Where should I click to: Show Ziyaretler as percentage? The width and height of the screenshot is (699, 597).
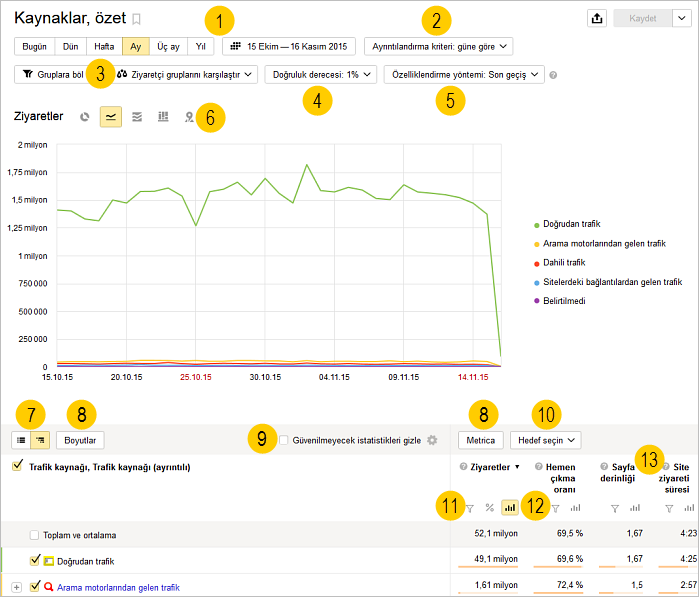pos(489,508)
